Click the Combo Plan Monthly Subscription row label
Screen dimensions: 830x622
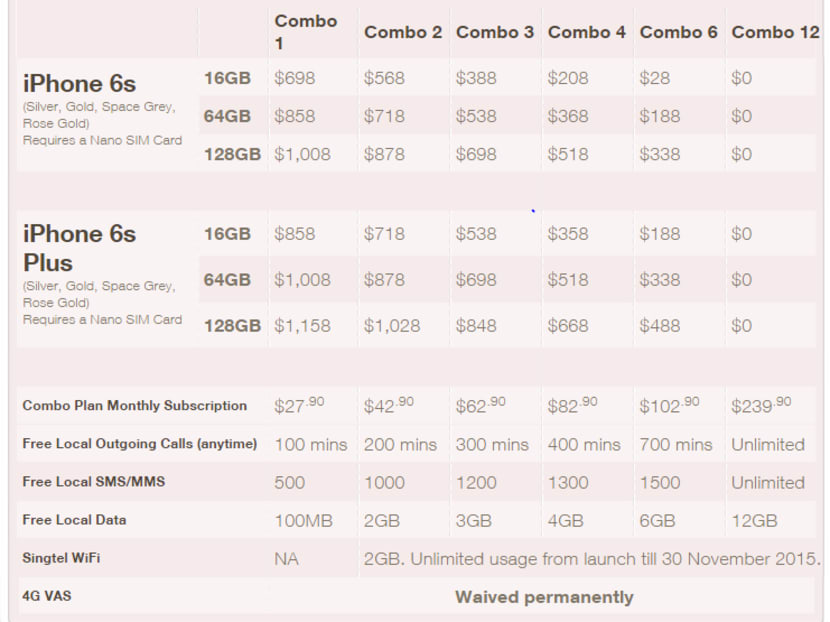(134, 406)
